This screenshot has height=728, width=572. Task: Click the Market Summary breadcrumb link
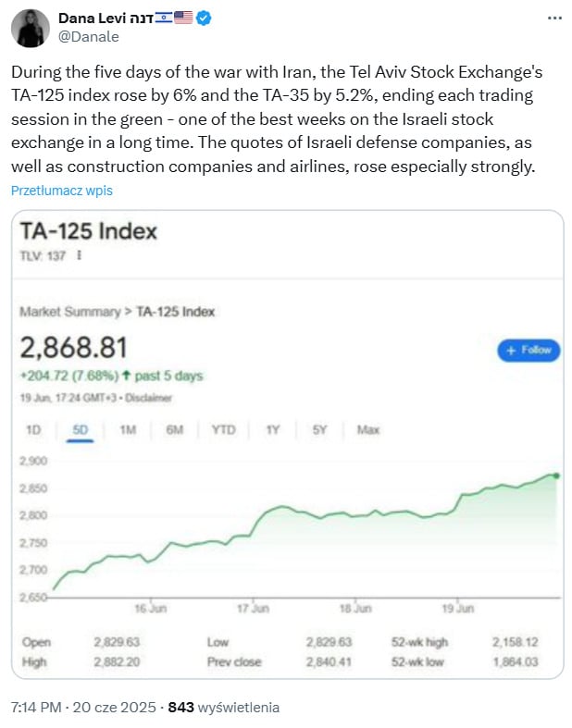tap(70, 312)
